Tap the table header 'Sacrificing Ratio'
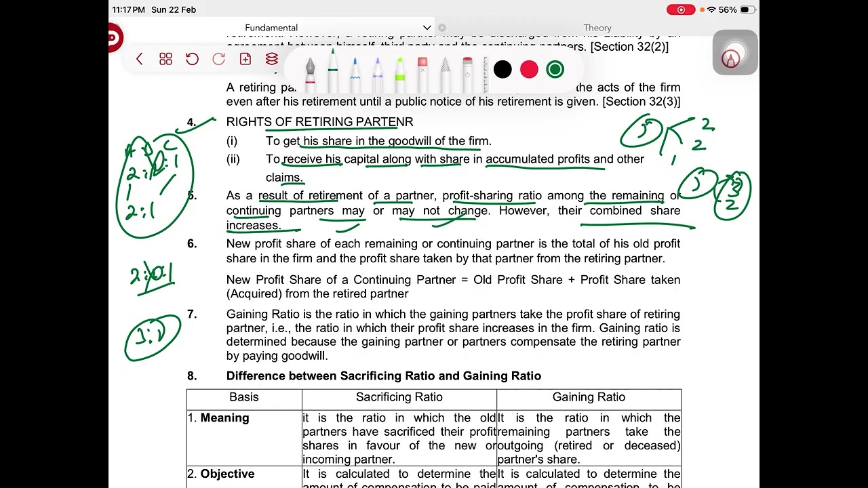Screen dimensions: 868x488 399,397
